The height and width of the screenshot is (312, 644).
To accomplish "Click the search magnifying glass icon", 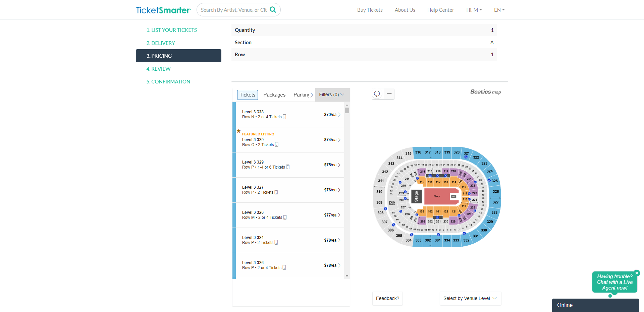I will 273,10.
